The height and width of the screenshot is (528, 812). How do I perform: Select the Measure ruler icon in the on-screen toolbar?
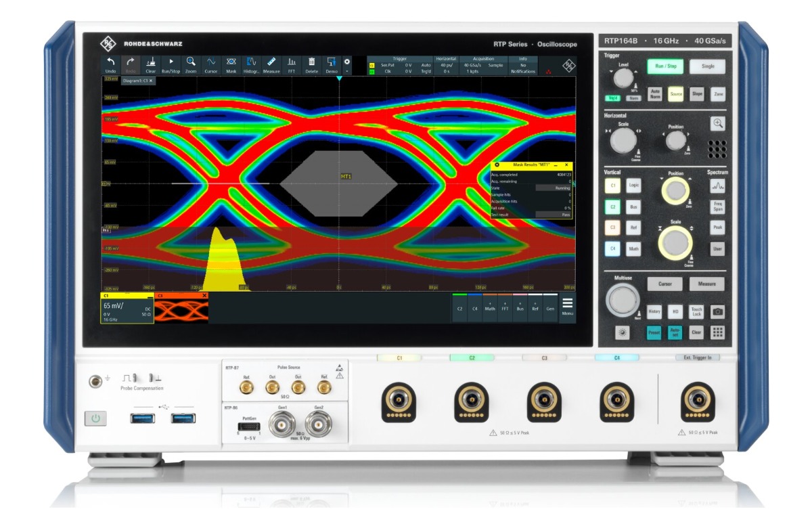(x=271, y=64)
